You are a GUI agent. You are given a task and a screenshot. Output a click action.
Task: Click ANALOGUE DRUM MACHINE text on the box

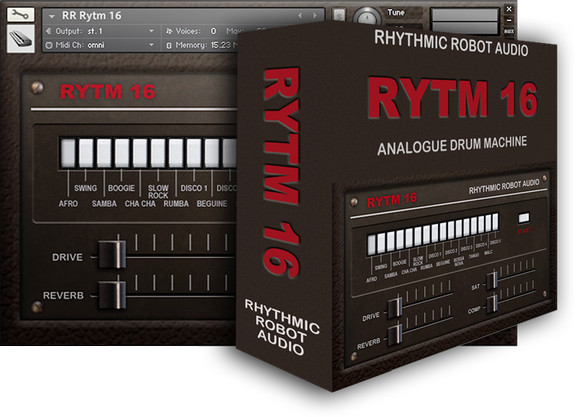(452, 145)
